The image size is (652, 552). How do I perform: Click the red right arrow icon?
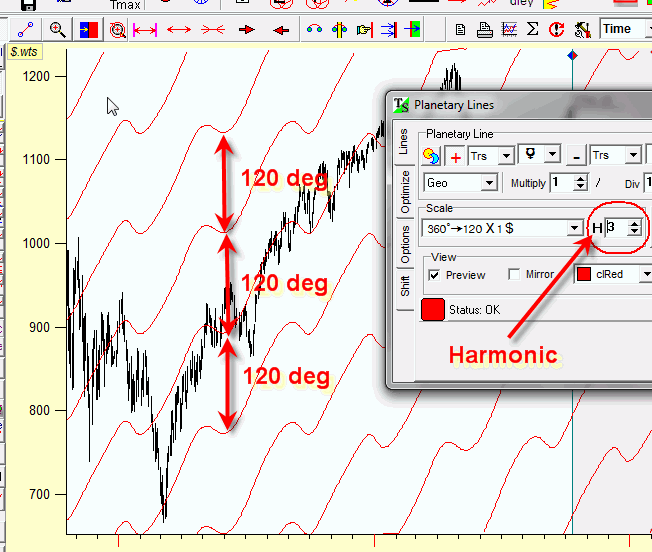(x=247, y=30)
